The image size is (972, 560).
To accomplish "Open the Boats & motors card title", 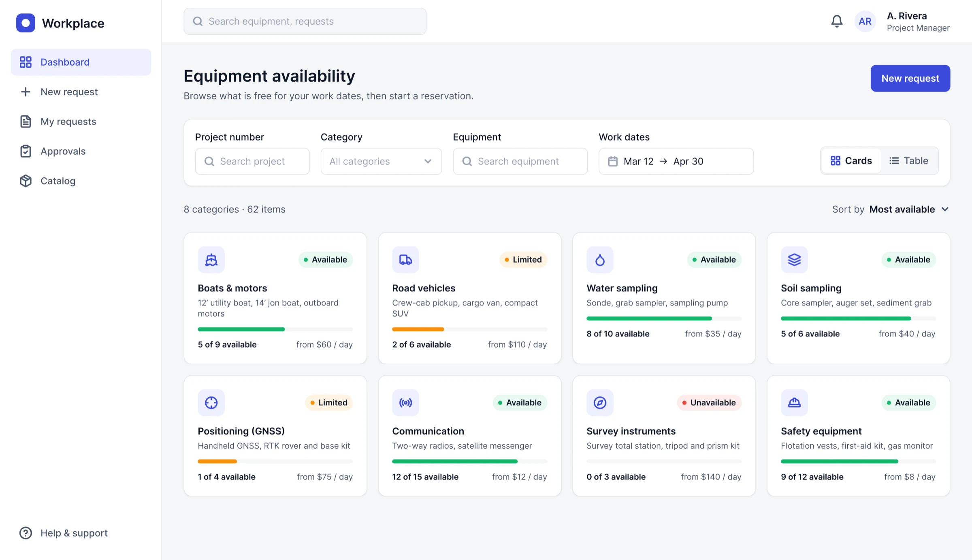I will click(x=232, y=288).
